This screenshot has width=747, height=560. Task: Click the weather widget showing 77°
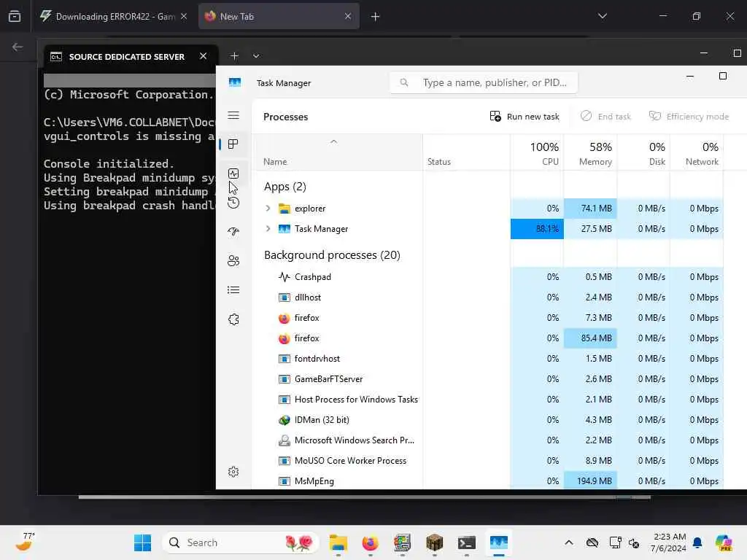25,542
